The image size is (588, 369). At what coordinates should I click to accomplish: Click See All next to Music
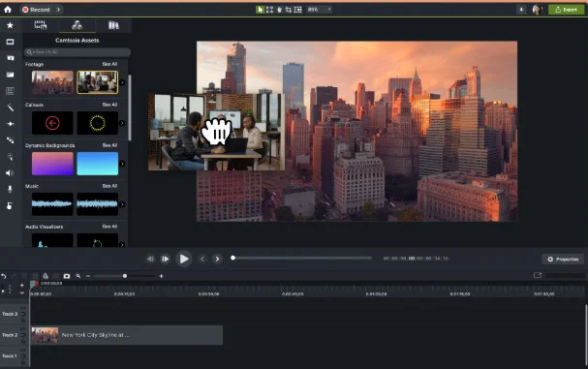click(x=109, y=186)
